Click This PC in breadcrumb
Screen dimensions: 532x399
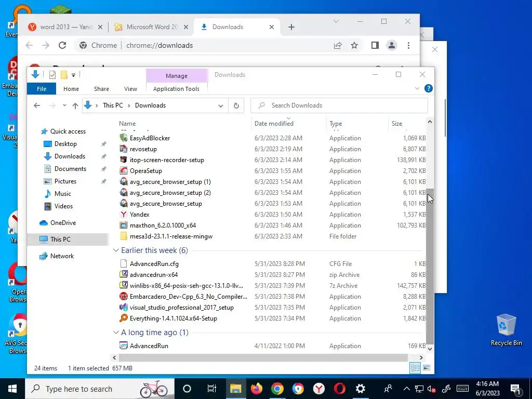(113, 105)
